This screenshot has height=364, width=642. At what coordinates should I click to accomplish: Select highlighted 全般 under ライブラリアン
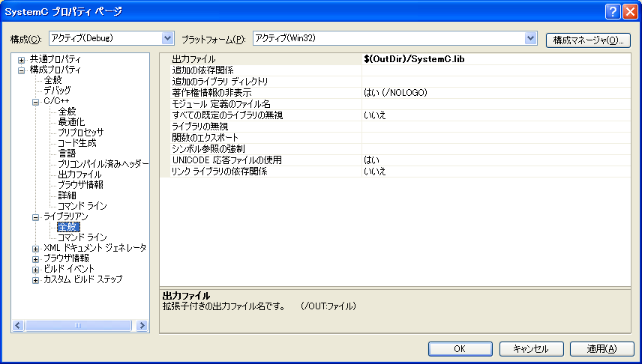pos(68,227)
